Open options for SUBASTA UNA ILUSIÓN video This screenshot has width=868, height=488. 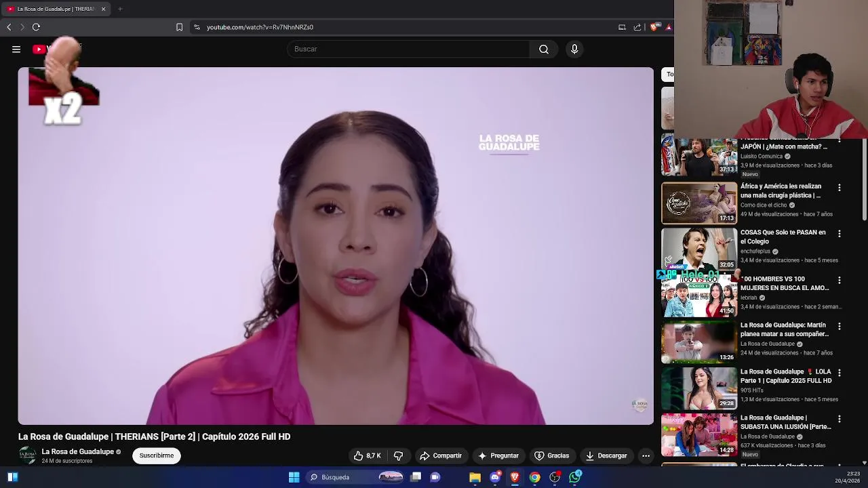(839, 419)
